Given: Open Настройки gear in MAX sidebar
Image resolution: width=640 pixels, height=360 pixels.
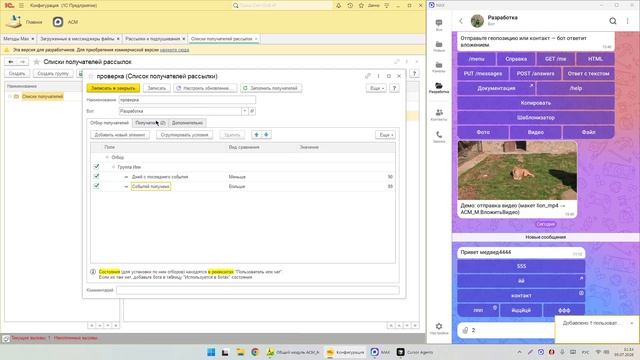Looking at the screenshot, I should [x=439, y=329].
